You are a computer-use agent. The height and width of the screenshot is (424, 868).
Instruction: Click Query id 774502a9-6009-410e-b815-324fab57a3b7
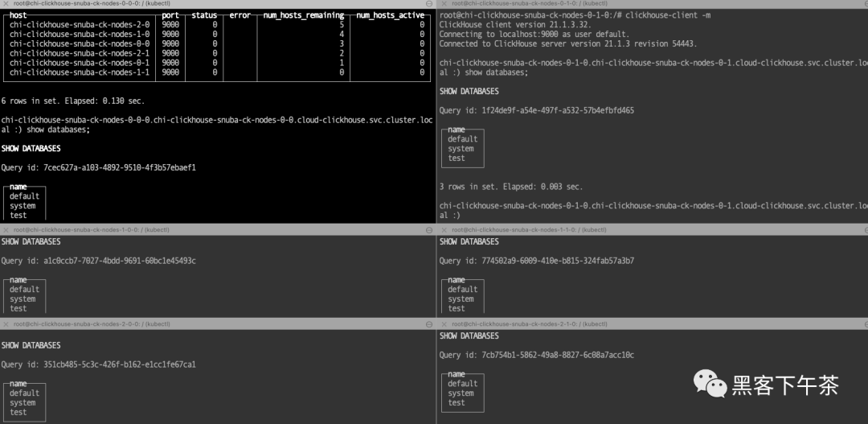pos(537,261)
